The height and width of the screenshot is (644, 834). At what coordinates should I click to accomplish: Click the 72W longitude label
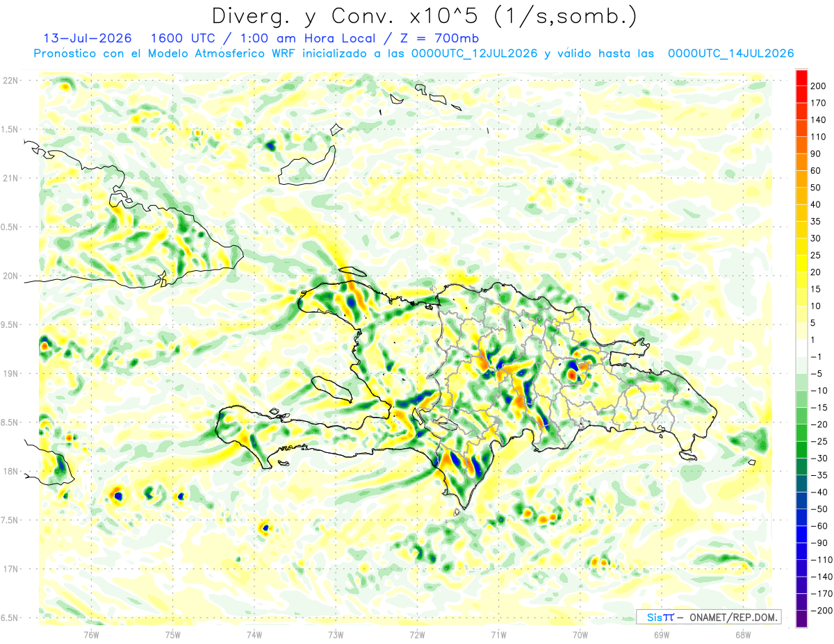(417, 634)
